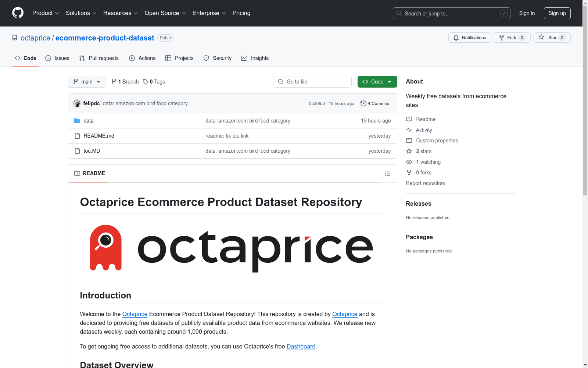Viewport: 588px width, 368px height.
Task: Expand the Open Source menu
Action: (x=165, y=13)
